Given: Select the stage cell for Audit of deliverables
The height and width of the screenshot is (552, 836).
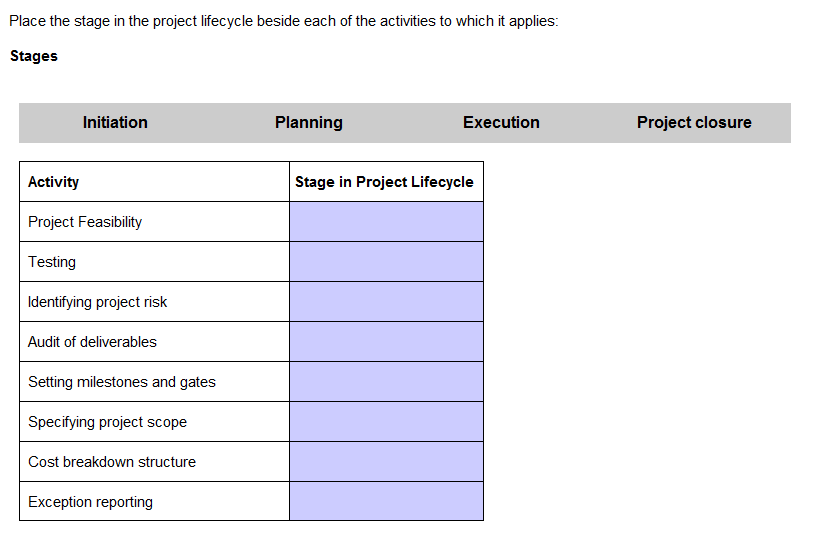Looking at the screenshot, I should (386, 342).
